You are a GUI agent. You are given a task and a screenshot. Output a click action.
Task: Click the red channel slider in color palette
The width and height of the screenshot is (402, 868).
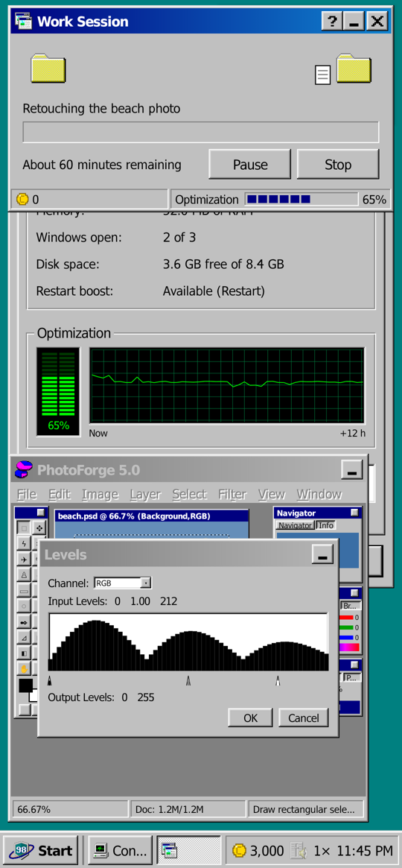(x=346, y=617)
